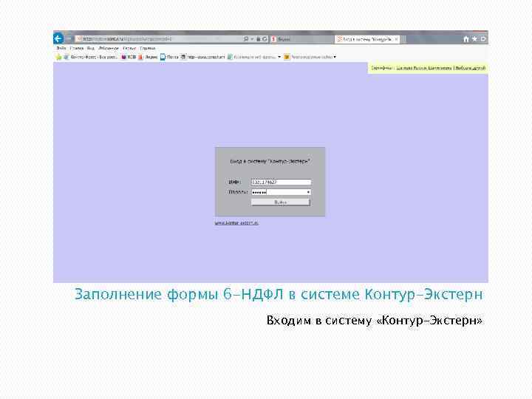Click the browser forward arrow button
This screenshot has width=532, height=399.
click(69, 38)
